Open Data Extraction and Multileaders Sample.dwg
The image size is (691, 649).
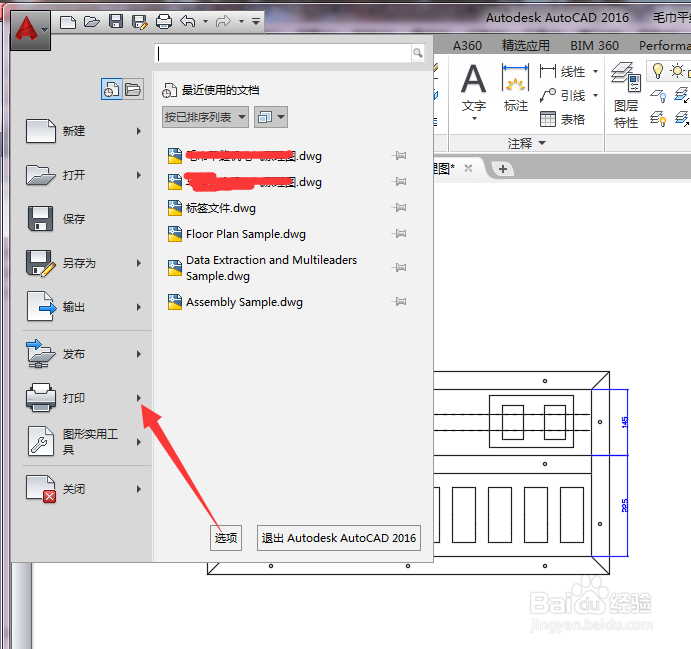(x=262, y=268)
